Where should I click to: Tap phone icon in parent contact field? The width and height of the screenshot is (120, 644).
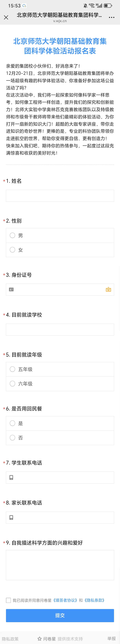point(11,518)
